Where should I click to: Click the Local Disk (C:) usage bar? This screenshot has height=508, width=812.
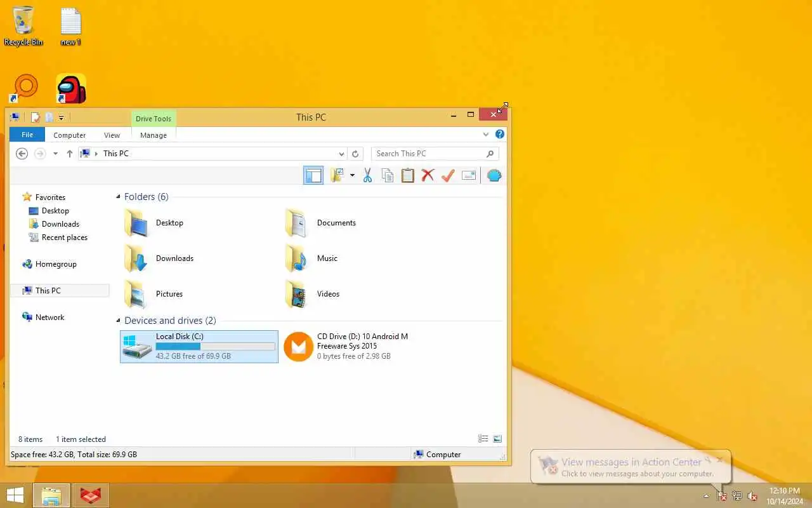pyautogui.click(x=216, y=347)
